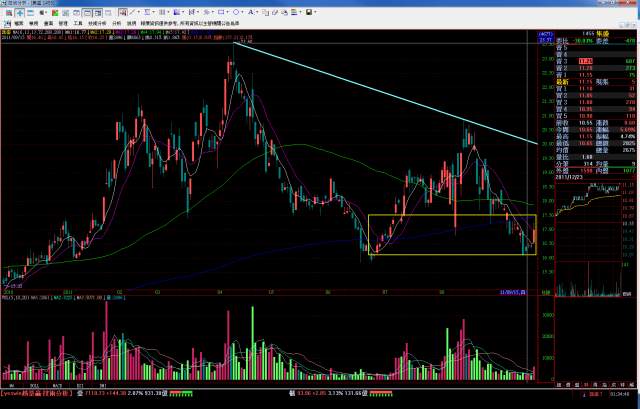The height and width of the screenshot is (409, 640).
Task: Click index value 7110.73 in status bar
Action: tap(96, 393)
